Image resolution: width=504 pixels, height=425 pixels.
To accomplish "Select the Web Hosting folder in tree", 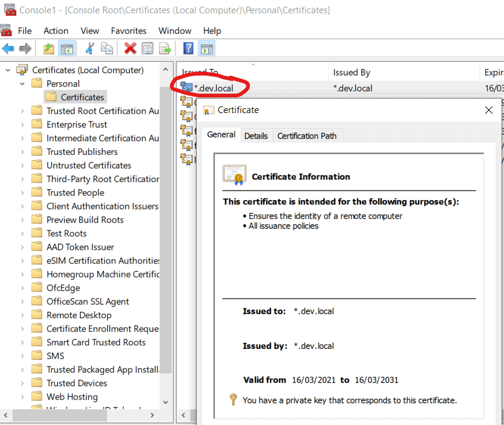I will click(x=72, y=397).
